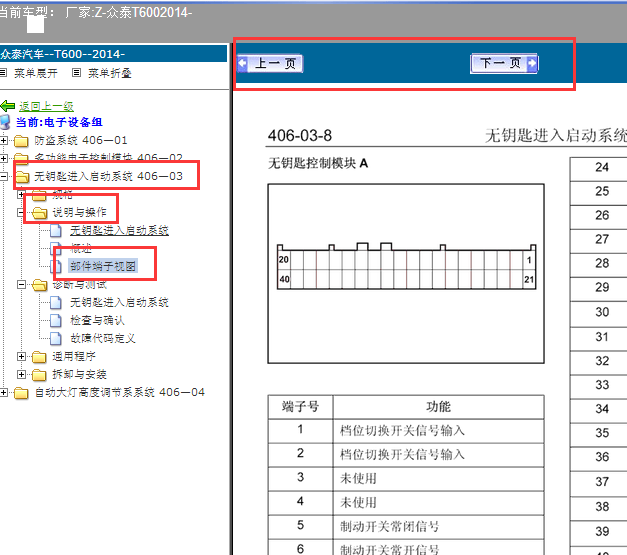Expand the 防盗系统 406—01 node
627x555 pixels.
(4, 140)
